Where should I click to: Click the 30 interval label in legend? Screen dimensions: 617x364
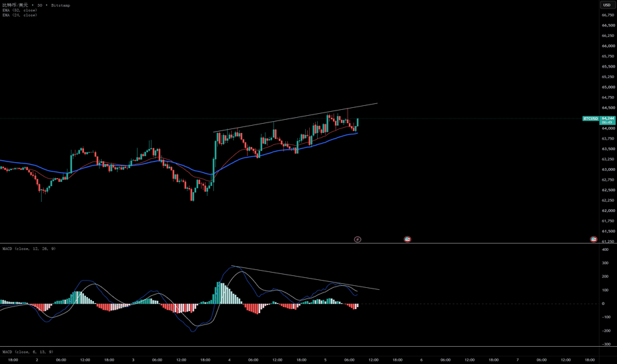coord(40,5)
